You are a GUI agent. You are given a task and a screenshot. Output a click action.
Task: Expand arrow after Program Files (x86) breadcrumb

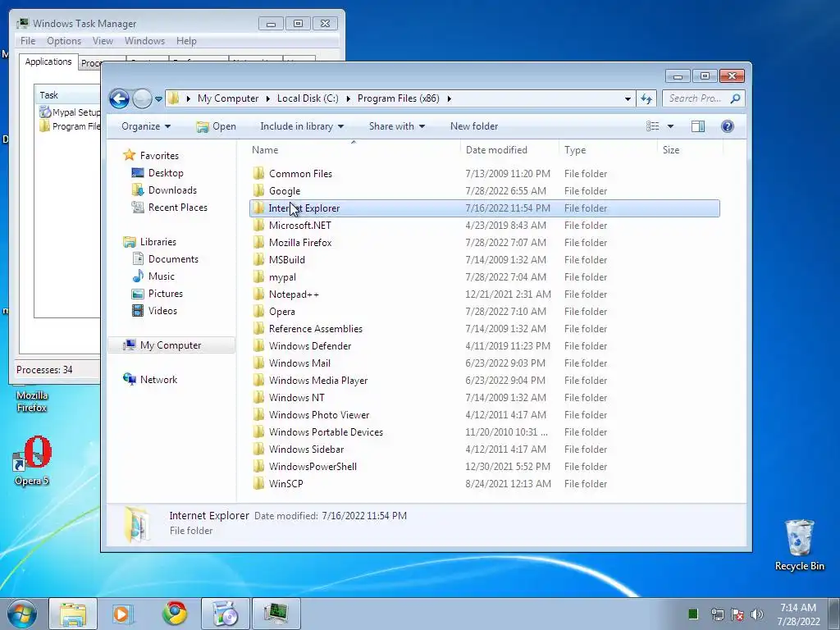[x=449, y=98]
